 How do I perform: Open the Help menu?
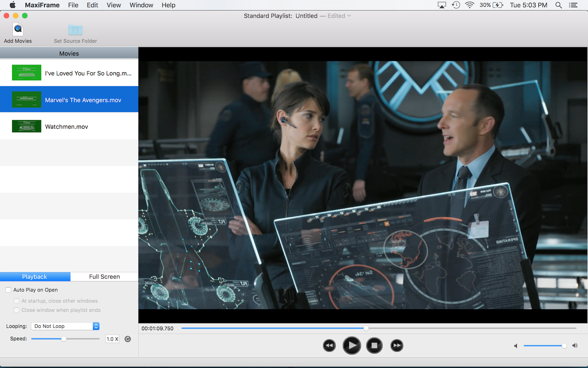pos(169,5)
